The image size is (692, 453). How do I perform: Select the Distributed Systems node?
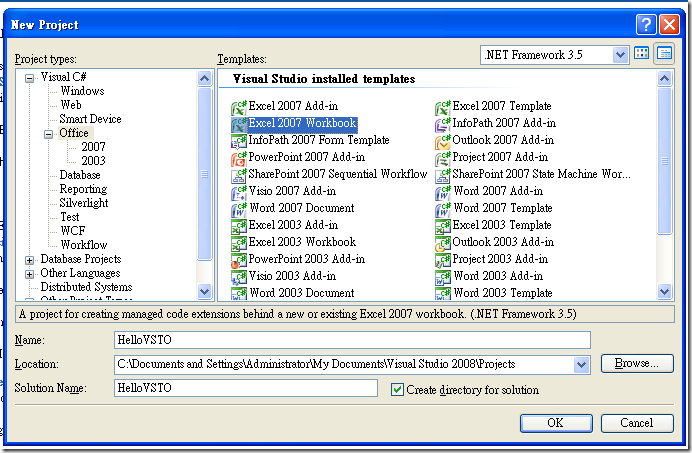click(x=86, y=287)
